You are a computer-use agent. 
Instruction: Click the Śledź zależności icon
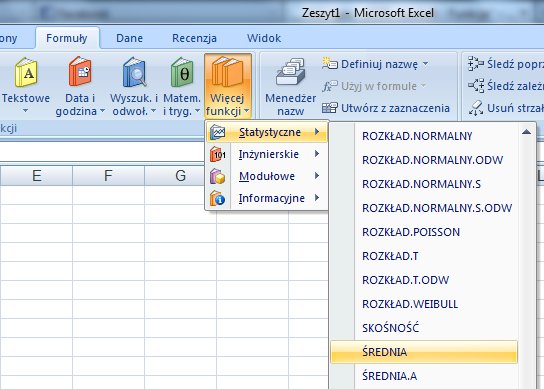[x=476, y=86]
